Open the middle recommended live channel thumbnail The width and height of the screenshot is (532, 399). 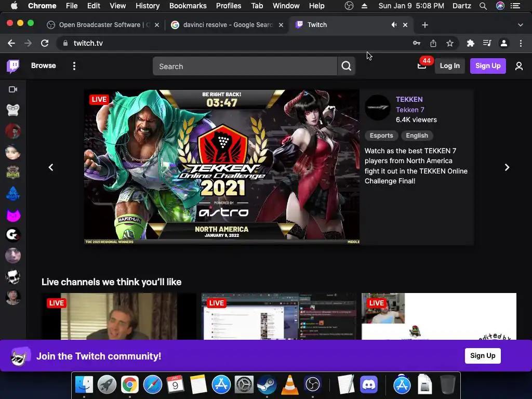pyautogui.click(x=279, y=316)
